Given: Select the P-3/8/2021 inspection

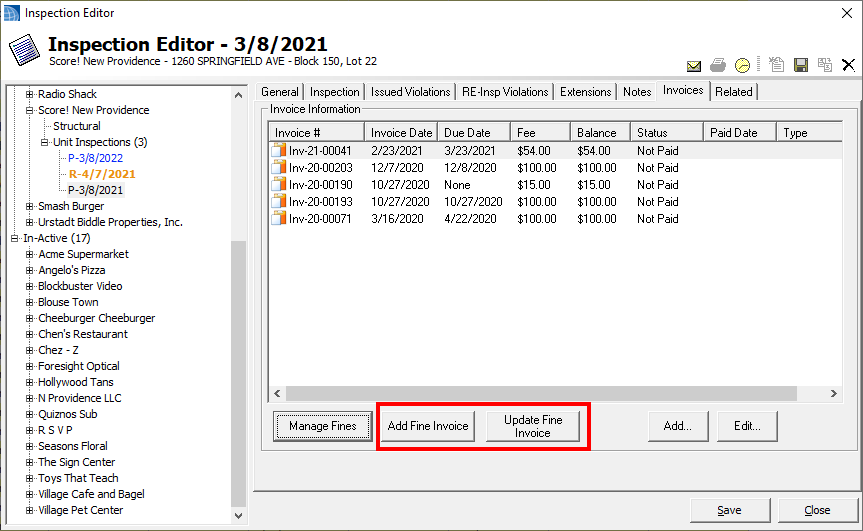Looking at the screenshot, I should 95,190.
